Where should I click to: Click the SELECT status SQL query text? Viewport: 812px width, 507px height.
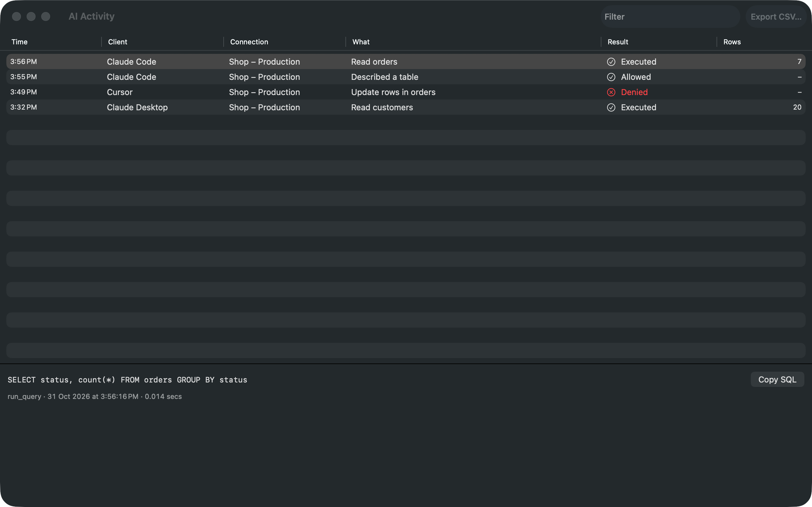(x=128, y=380)
